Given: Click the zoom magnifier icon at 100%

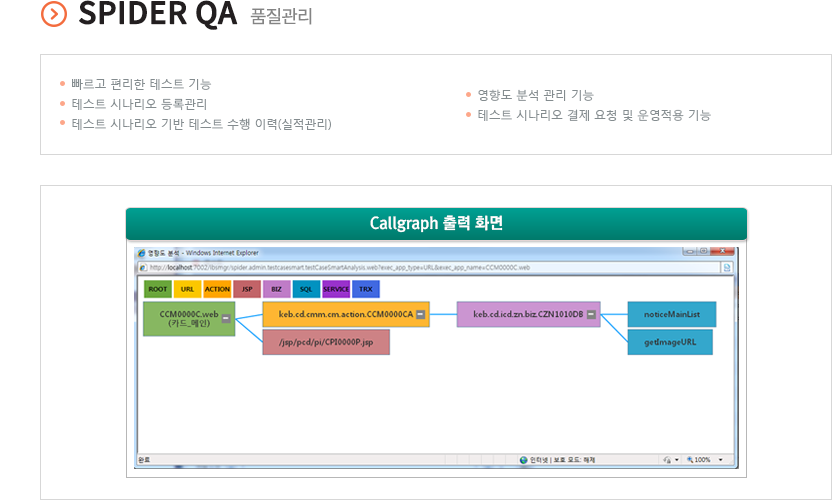Looking at the screenshot, I should tap(690, 460).
